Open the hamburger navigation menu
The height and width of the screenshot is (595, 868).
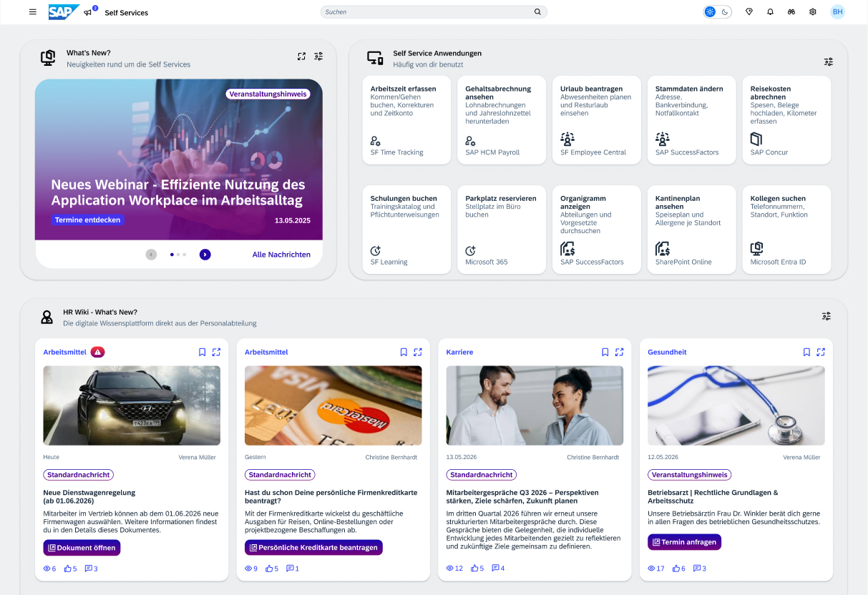tap(33, 12)
